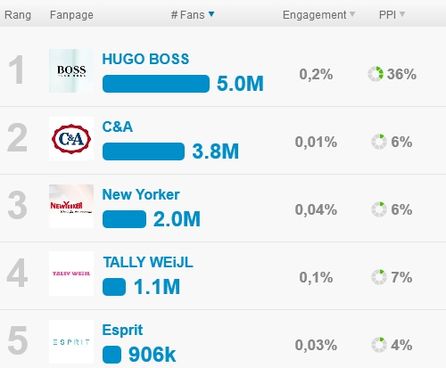
Task: Click the HUGO BOSS 5.0M fans bar
Action: pyautogui.click(x=156, y=84)
